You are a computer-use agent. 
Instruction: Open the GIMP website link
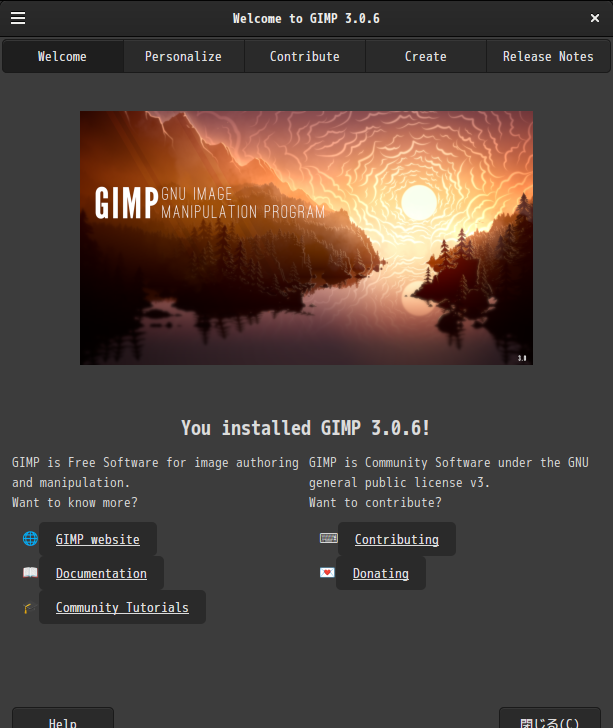(x=98, y=539)
